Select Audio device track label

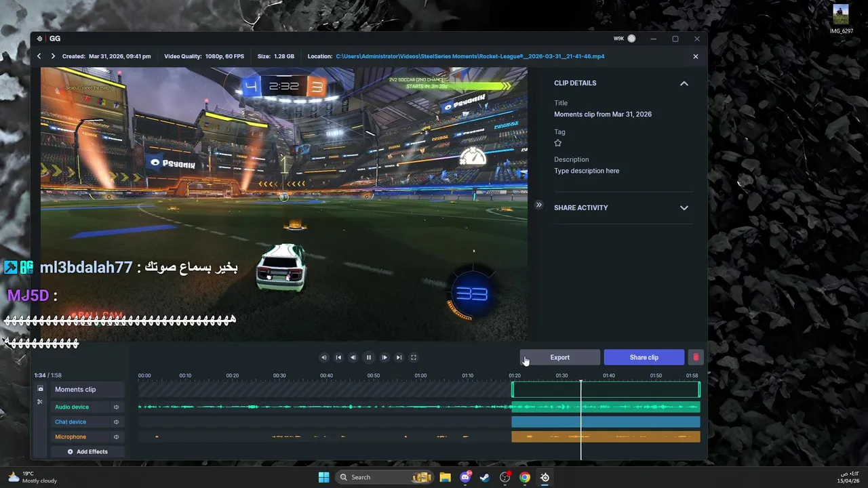[x=72, y=407]
